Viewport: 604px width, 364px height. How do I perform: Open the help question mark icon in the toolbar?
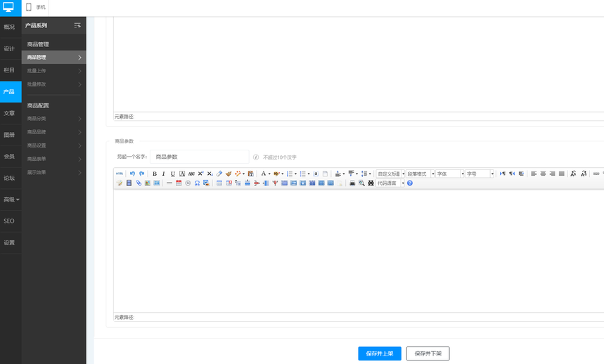point(410,183)
